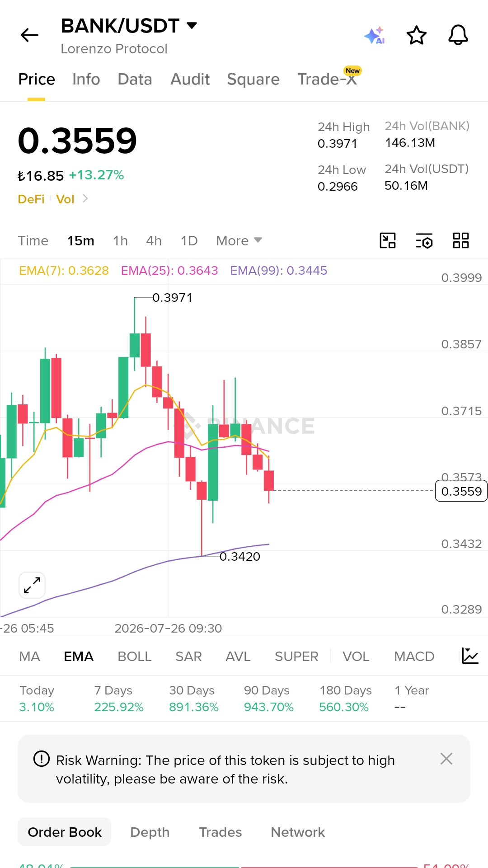
Task: Toggle the AVL indicator
Action: [x=238, y=656]
